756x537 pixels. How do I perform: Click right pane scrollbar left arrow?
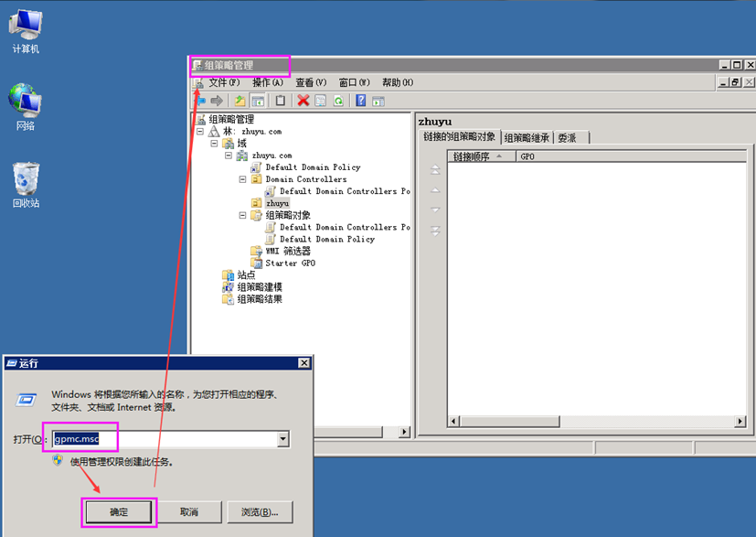453,421
